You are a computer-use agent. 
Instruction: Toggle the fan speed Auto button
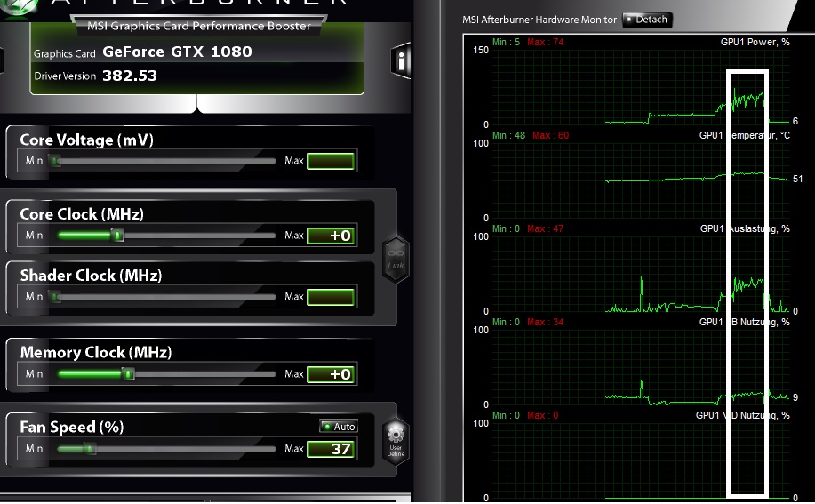pos(339,427)
